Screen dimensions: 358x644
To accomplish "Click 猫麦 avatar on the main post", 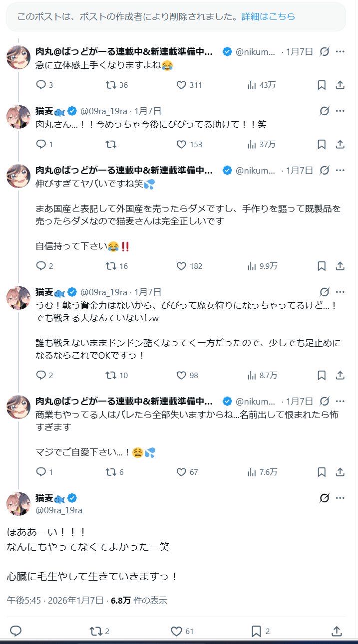I will (x=18, y=503).
